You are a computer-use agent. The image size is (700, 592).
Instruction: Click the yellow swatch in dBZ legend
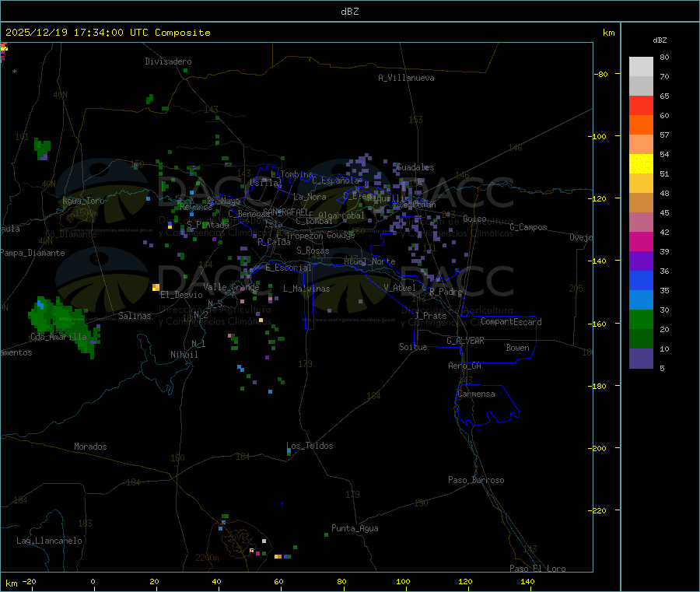(x=641, y=164)
